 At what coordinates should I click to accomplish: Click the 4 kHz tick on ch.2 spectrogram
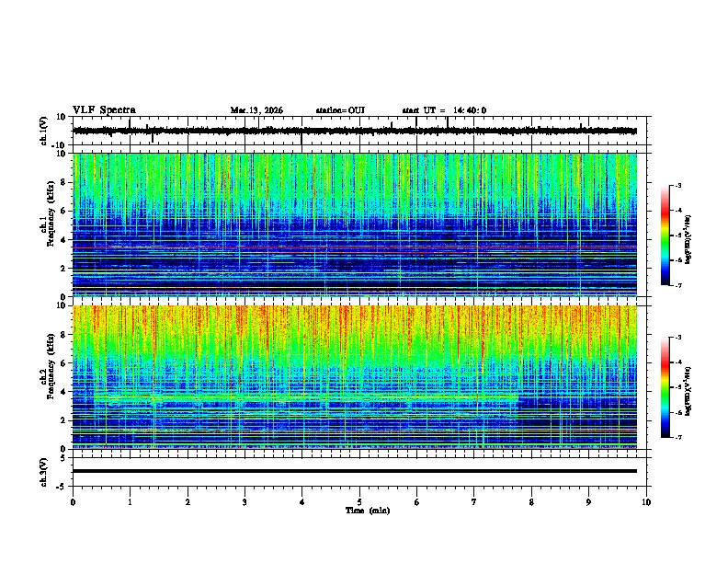(x=63, y=392)
